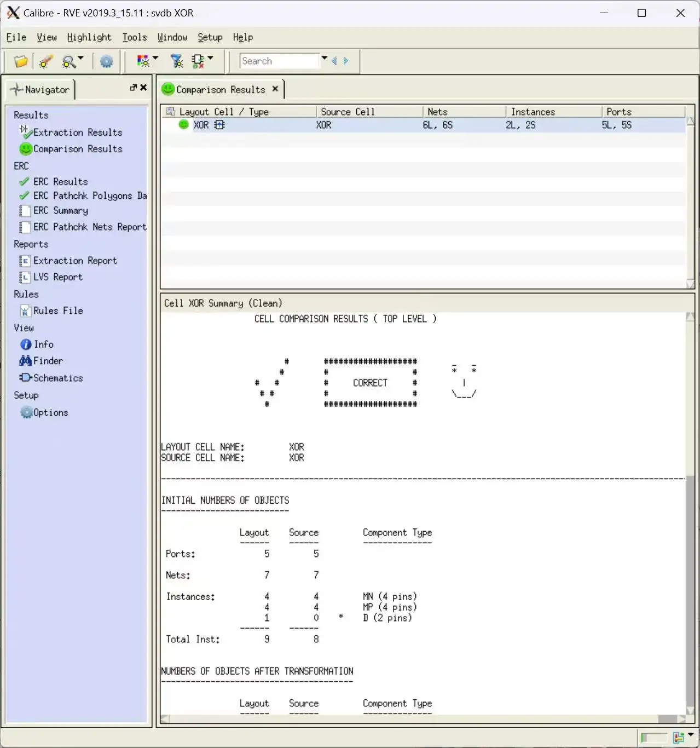Click the table settings icon before Layout Cell header
The image size is (700, 748).
click(170, 111)
